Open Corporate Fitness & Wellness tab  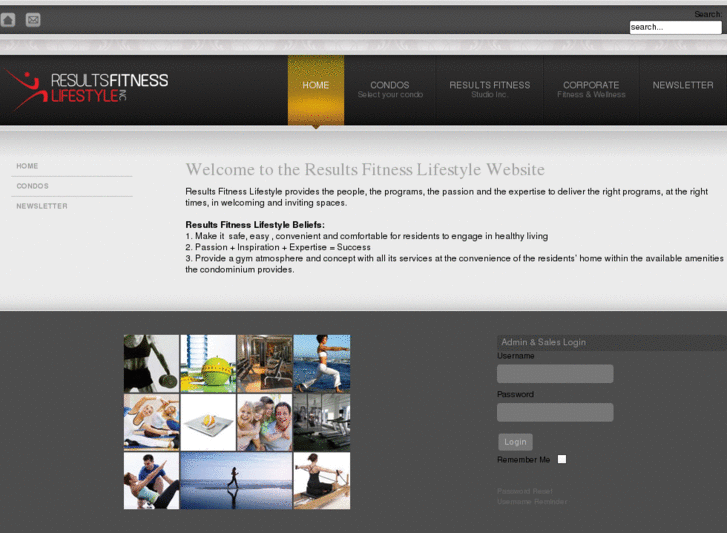591,90
